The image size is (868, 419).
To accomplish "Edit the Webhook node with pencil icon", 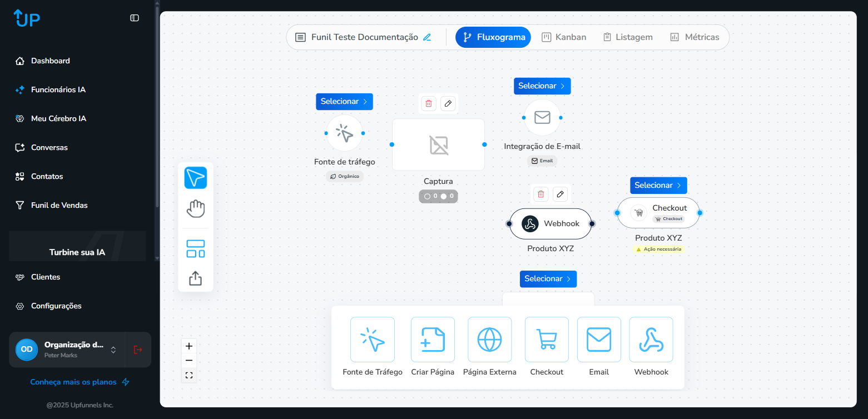I will (560, 194).
